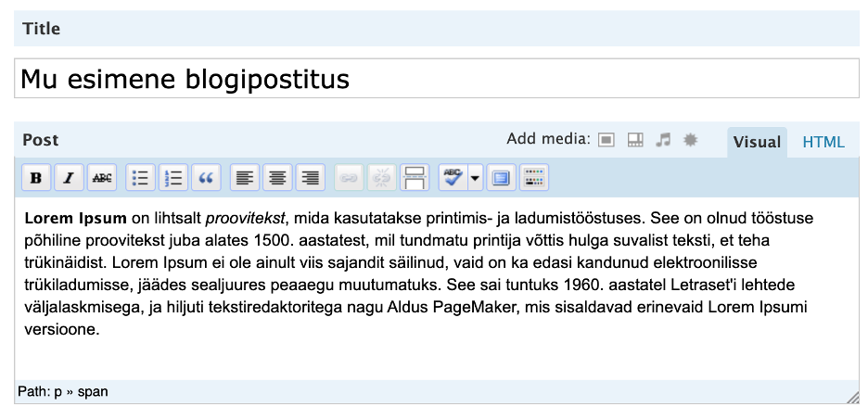Switch to the HTML editor tab
The height and width of the screenshot is (419, 868).
(x=823, y=142)
